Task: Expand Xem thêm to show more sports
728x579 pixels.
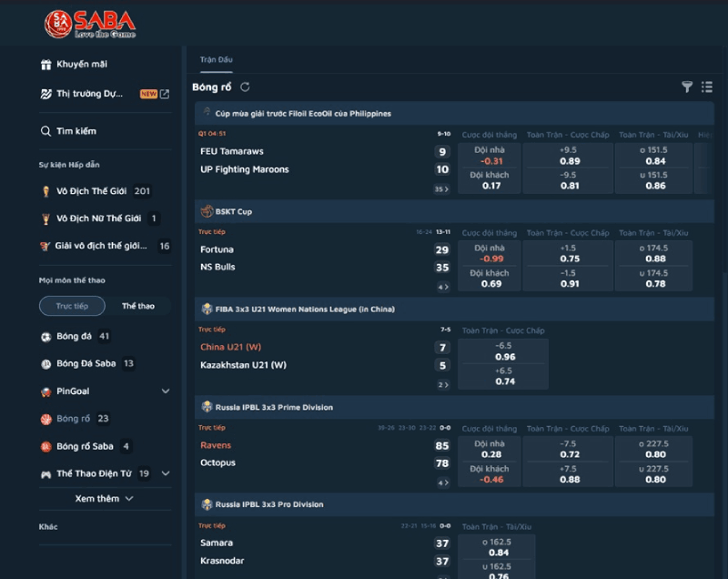Action: pyautogui.click(x=105, y=498)
